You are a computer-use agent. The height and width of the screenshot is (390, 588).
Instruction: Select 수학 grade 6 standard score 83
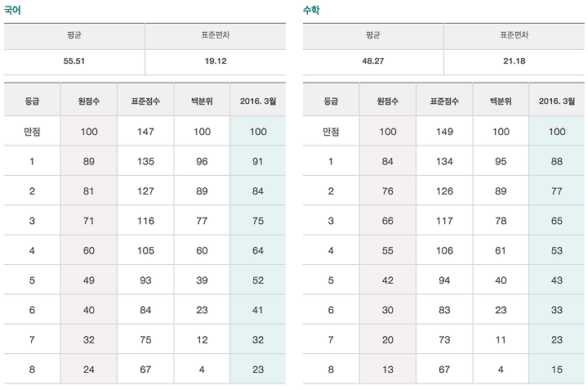click(444, 310)
